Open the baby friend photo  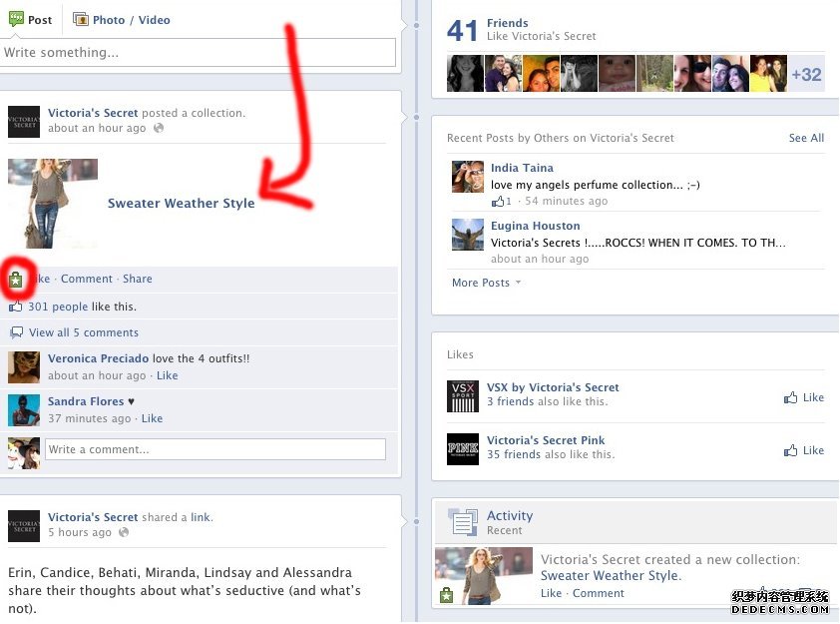[x=617, y=73]
